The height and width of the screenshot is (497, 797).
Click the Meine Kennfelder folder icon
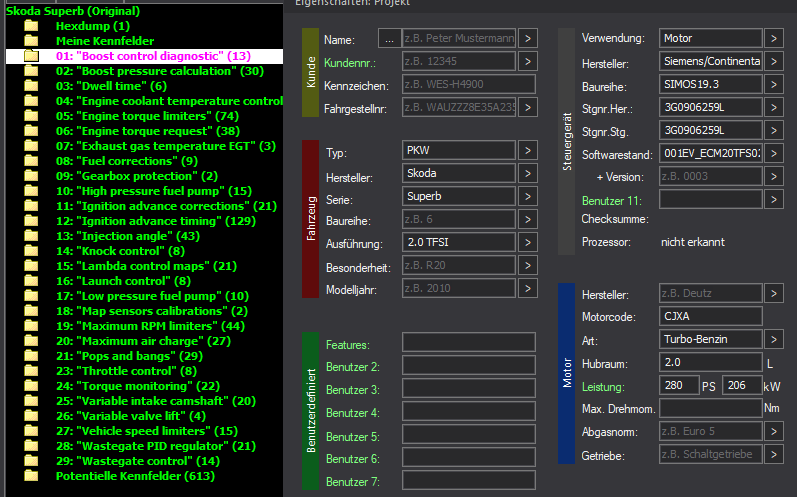31,41
